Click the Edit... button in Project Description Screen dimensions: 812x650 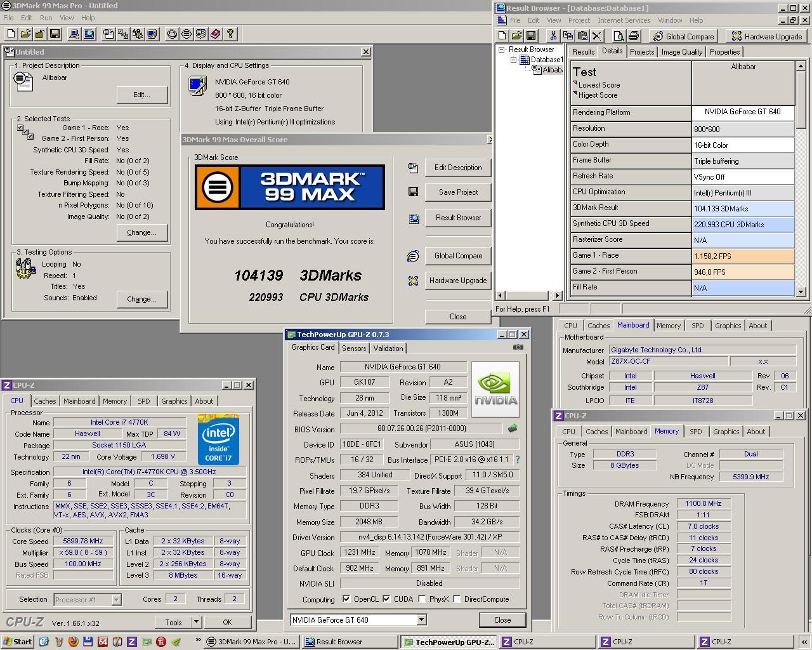(x=142, y=95)
